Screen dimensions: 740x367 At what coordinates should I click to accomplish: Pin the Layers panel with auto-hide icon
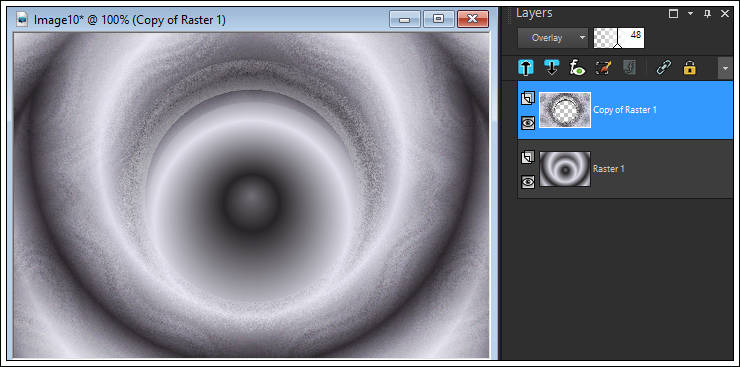point(707,14)
